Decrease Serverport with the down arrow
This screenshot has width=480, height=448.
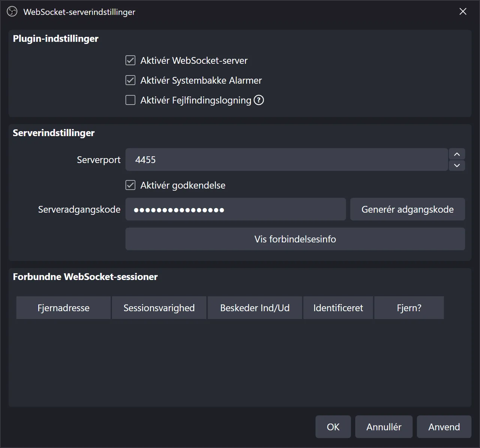click(x=457, y=165)
